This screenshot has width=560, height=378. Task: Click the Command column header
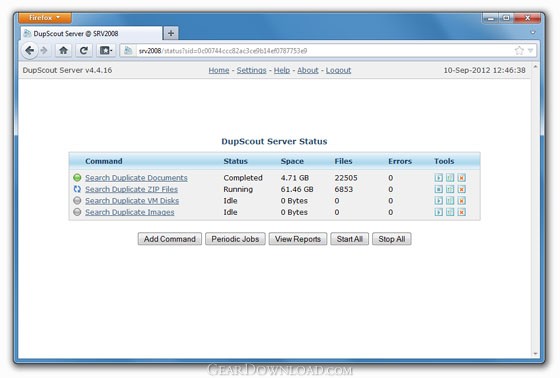click(x=104, y=161)
